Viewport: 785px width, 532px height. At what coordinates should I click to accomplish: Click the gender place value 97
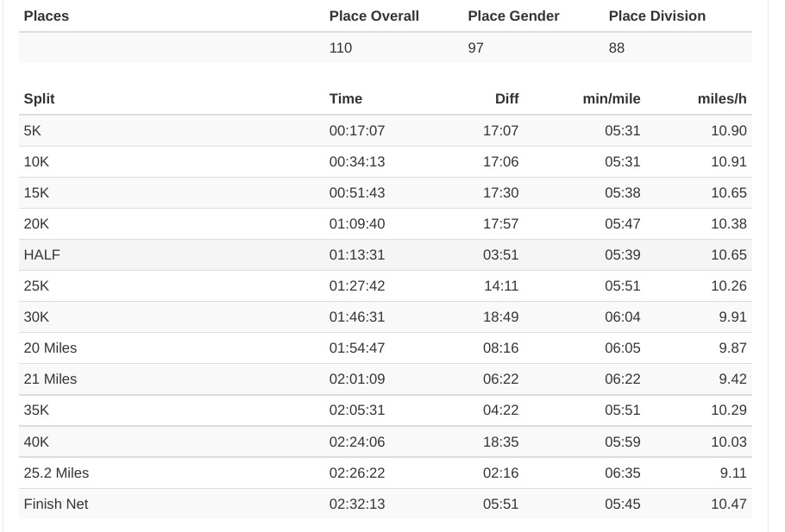pos(476,47)
